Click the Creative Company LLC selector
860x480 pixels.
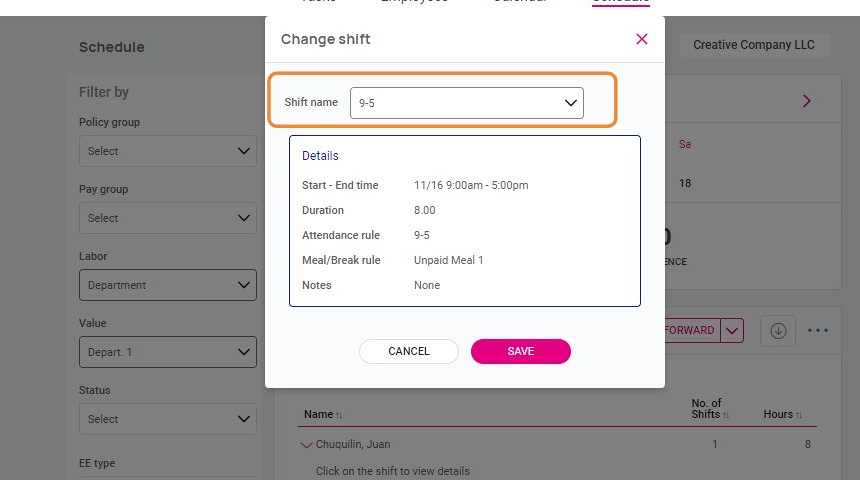pyautogui.click(x=753, y=45)
